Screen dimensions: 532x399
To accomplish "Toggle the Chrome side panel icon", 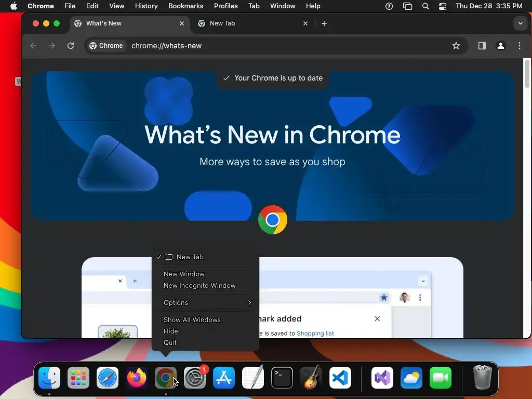I will click(x=482, y=46).
